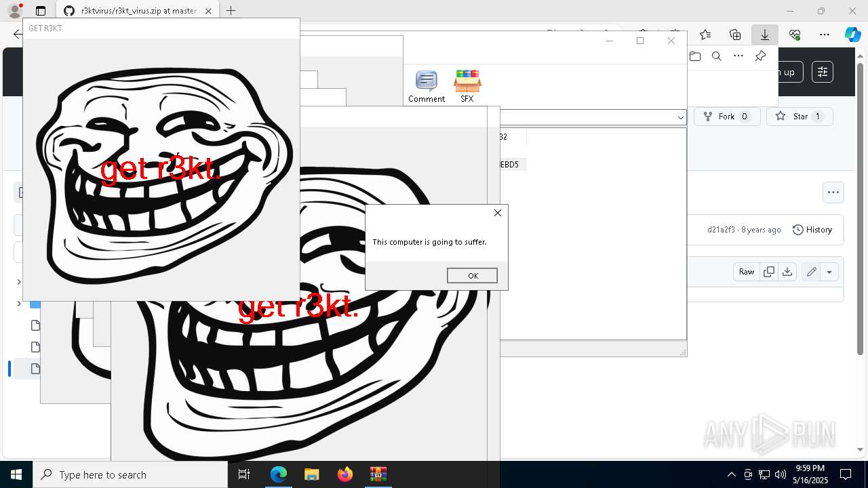This screenshot has height=488, width=868.
Task: Click the 'GET R3KT' window title bar
Action: tap(161, 28)
